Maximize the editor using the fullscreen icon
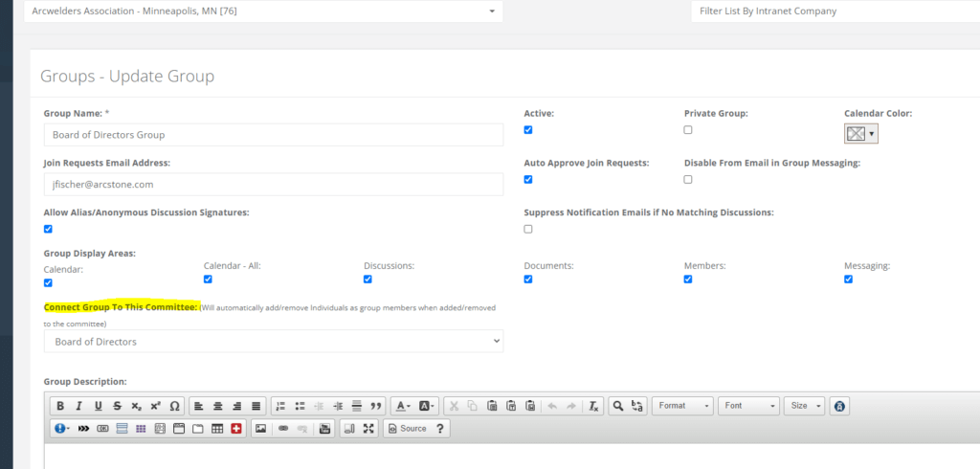Image resolution: width=980 pixels, height=469 pixels. (369, 429)
